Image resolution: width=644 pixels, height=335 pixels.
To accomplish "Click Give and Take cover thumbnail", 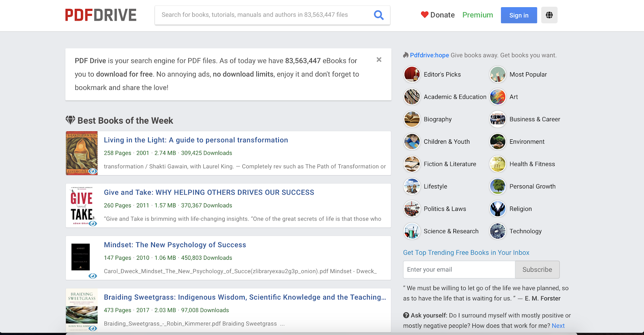I will [x=82, y=205].
